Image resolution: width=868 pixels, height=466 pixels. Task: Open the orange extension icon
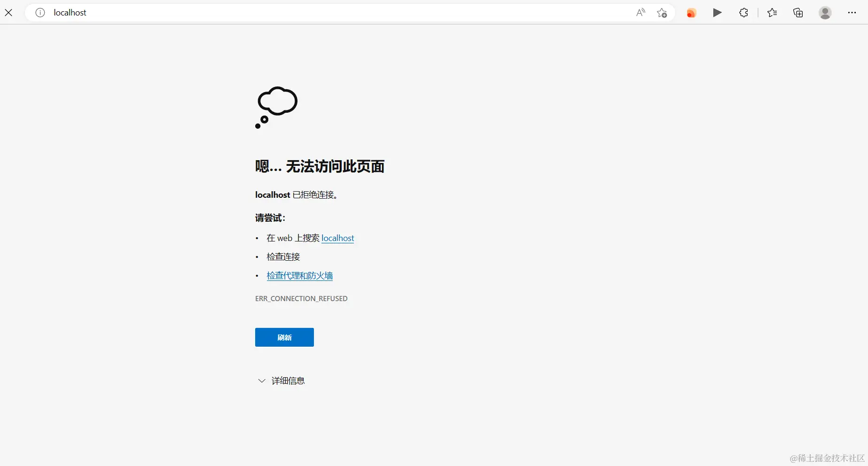[691, 13]
